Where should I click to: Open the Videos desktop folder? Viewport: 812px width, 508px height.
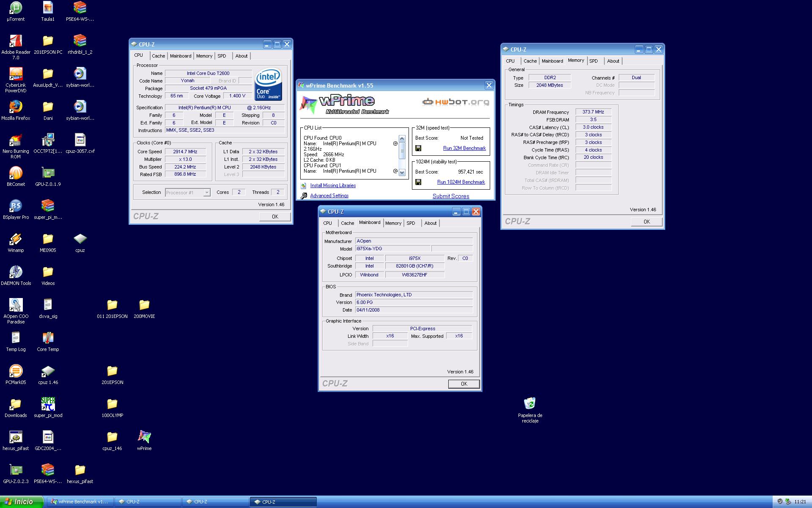tap(48, 276)
